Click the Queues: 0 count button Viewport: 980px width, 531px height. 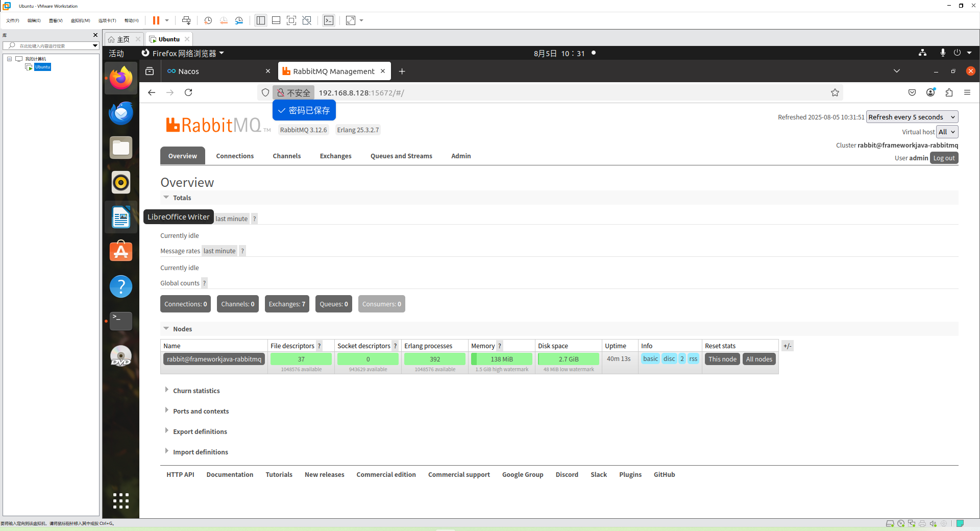point(334,304)
